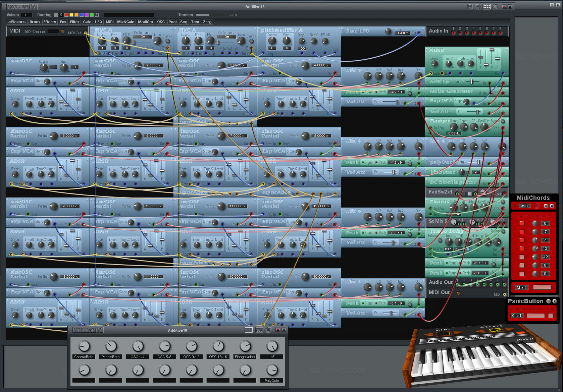Click the panel view icon in the small Additive16 window

(x=249, y=330)
